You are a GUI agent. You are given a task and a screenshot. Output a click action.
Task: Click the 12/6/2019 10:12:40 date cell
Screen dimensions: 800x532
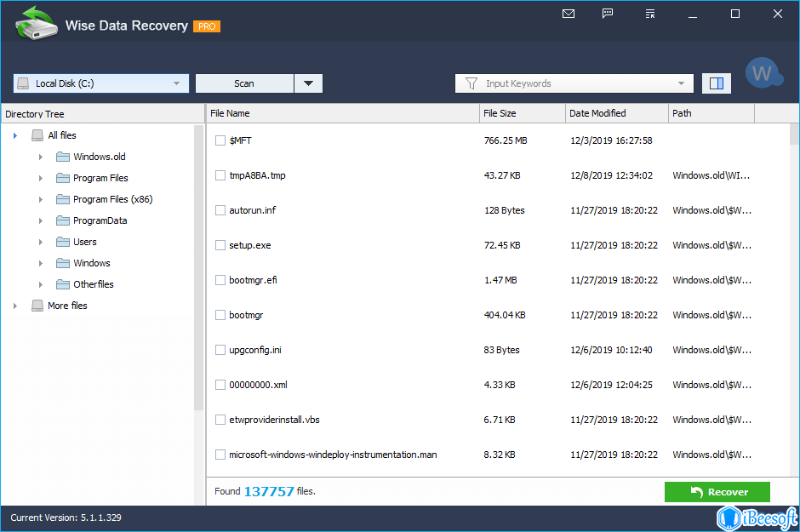point(611,350)
